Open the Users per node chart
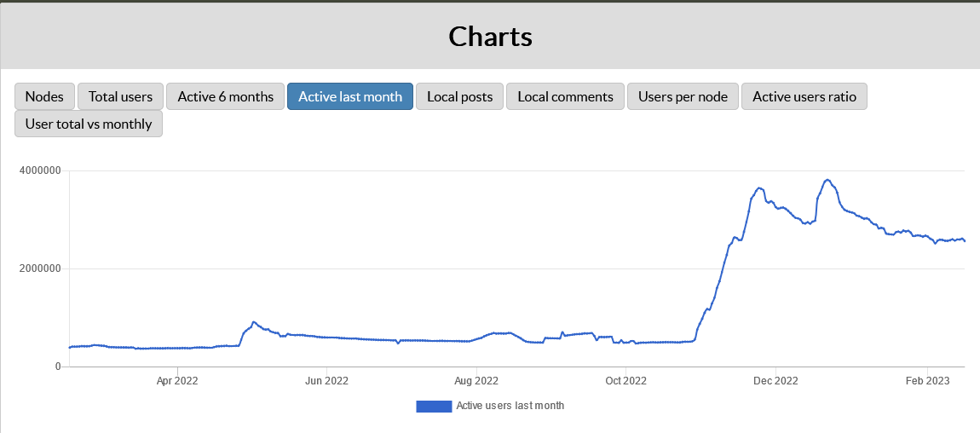 pyautogui.click(x=683, y=96)
